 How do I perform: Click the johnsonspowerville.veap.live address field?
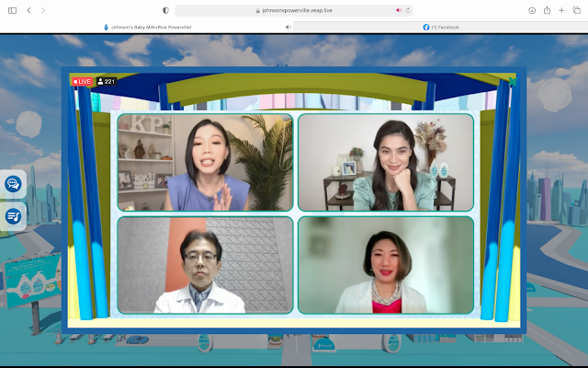(x=294, y=10)
